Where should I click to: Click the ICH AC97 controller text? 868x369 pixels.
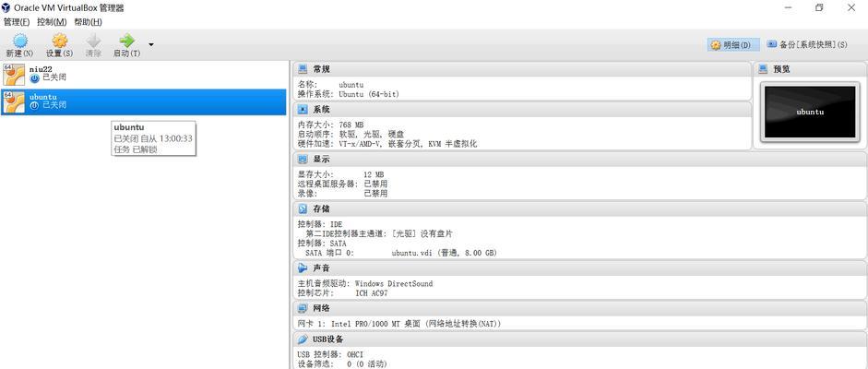(x=372, y=293)
